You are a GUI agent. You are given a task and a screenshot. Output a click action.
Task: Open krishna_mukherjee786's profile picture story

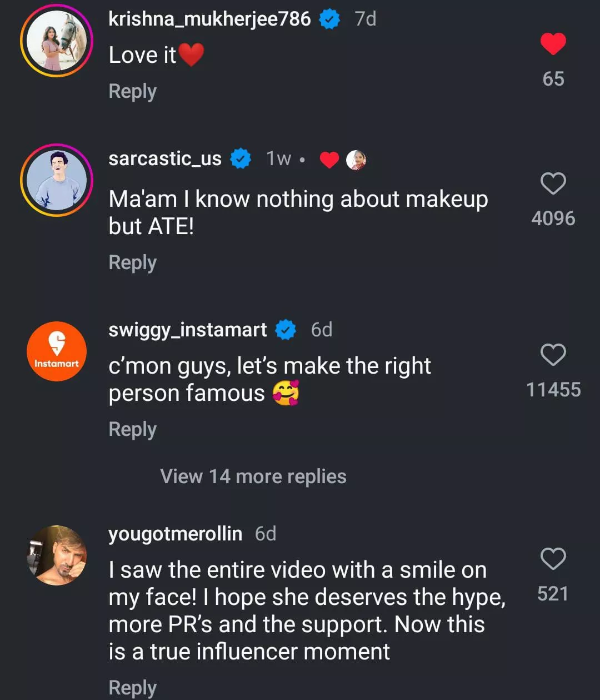coord(57,41)
